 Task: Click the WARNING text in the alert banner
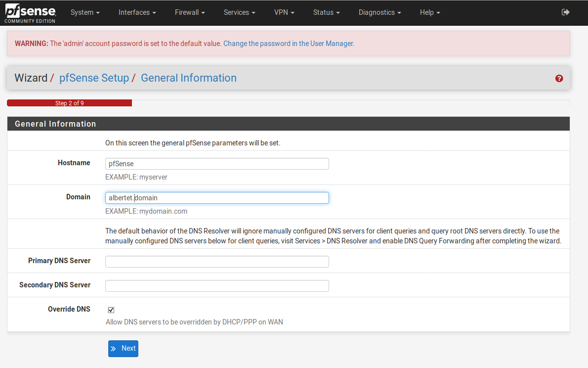(x=32, y=44)
